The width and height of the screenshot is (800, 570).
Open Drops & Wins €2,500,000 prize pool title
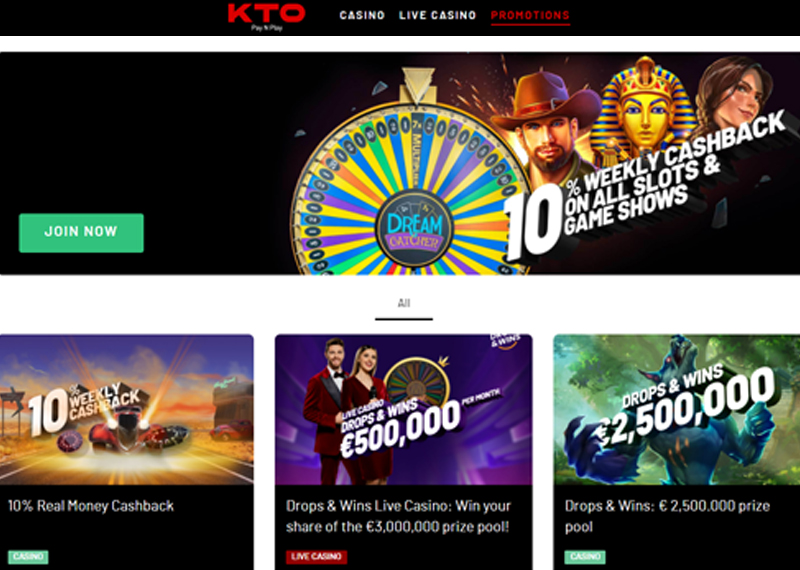[x=667, y=516]
